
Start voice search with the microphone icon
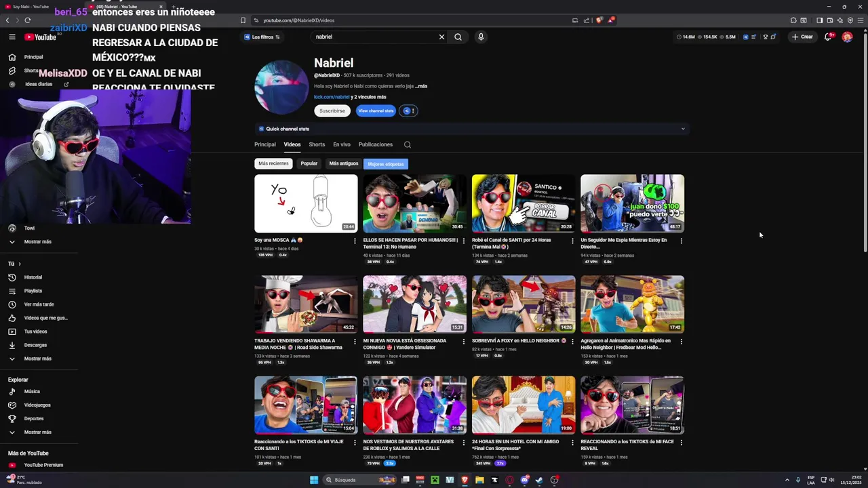point(481,37)
